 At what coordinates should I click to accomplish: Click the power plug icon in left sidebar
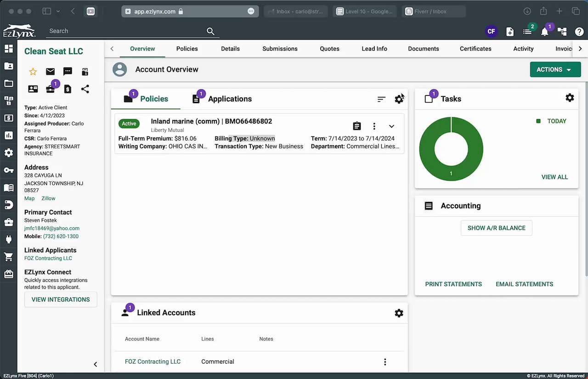9,239
